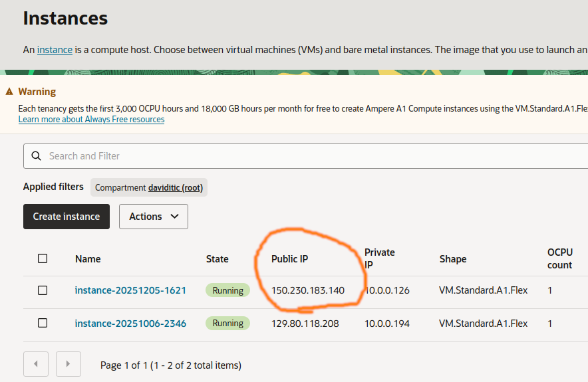Click the warning triangle icon
Image resolution: width=588 pixels, height=382 pixels.
point(9,92)
